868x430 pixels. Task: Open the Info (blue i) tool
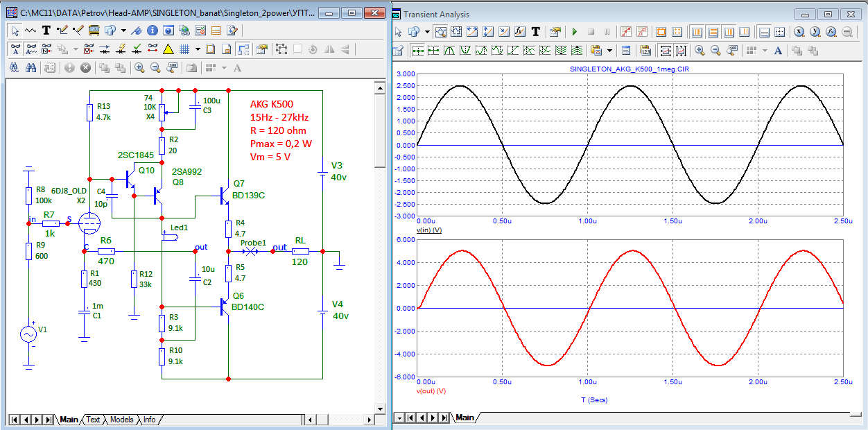click(152, 31)
